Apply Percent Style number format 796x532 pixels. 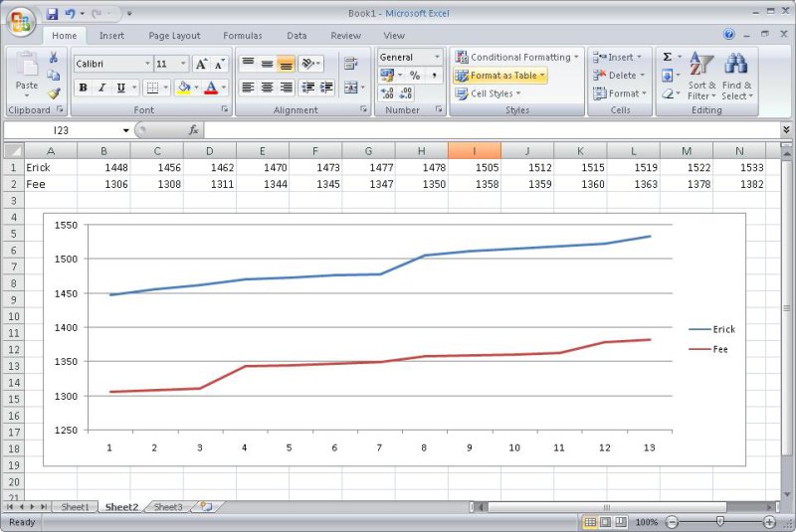tap(415, 76)
